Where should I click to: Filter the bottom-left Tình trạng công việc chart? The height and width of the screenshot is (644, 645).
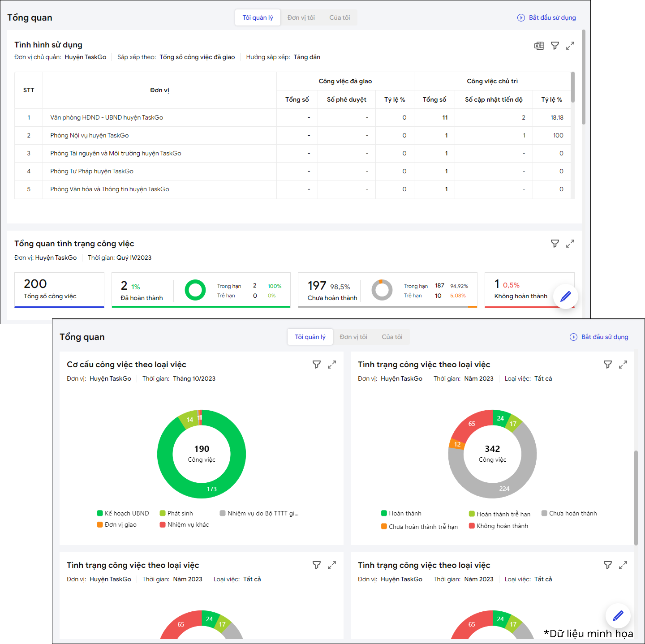pyautogui.click(x=317, y=565)
